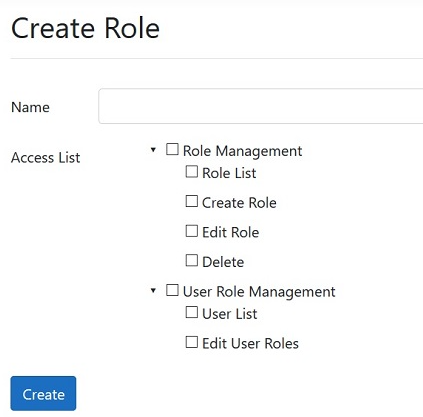The height and width of the screenshot is (417, 423).
Task: Collapse the Role Management tree arrow
Action: tap(153, 150)
